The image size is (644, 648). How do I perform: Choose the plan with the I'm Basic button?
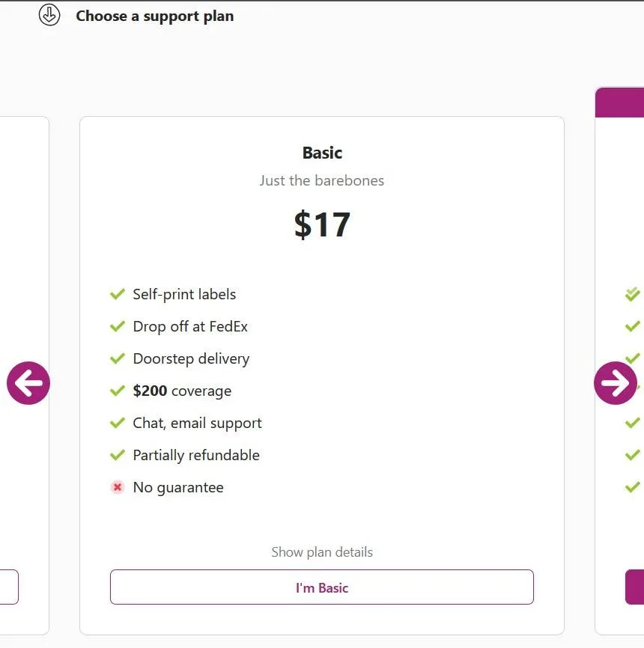(321, 587)
